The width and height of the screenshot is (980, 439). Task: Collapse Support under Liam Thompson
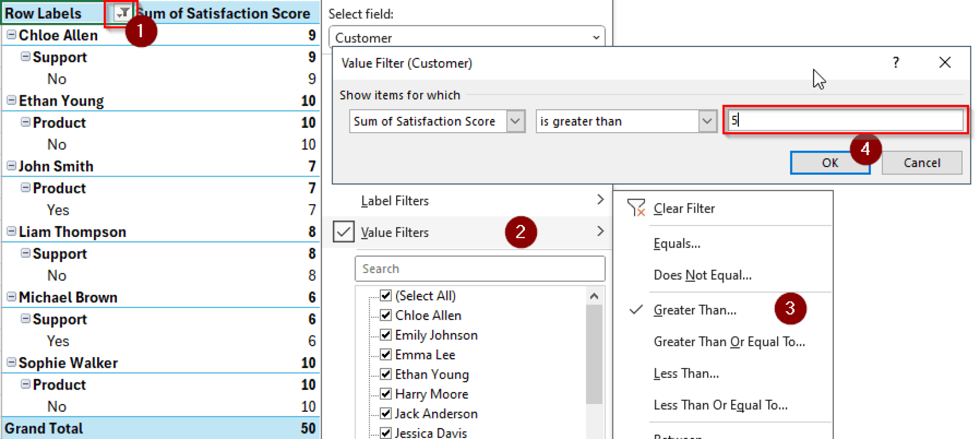point(25,253)
